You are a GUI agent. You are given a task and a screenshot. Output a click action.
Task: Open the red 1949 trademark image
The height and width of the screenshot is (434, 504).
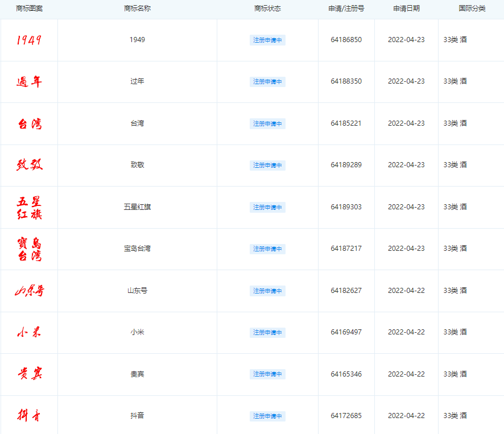tap(29, 40)
